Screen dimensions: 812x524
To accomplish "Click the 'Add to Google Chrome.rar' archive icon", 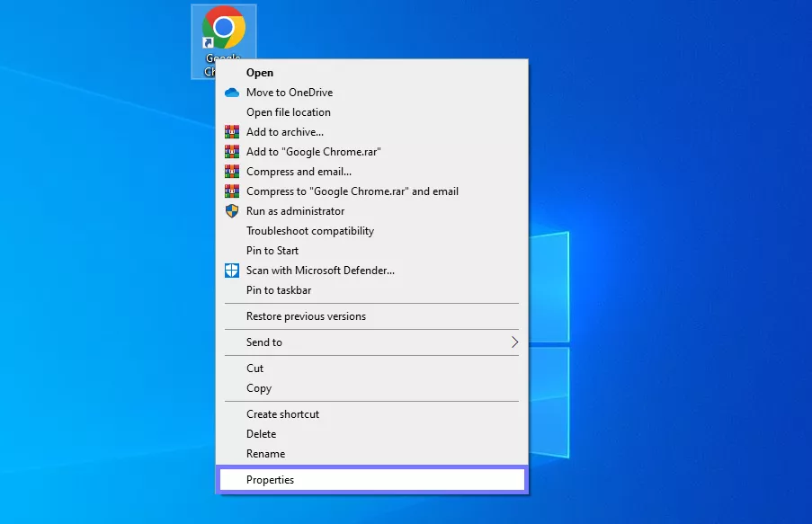I will [231, 151].
